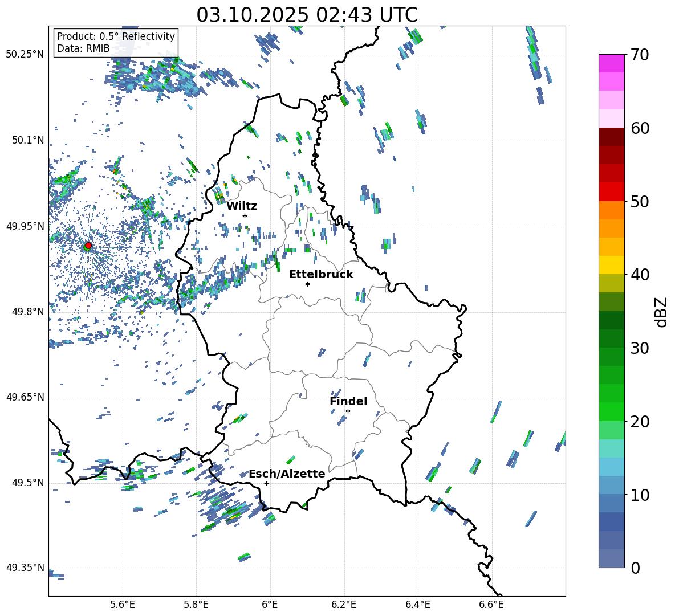675x616 pixels.
Task: Select the Ettelbruck city label
Action: [x=321, y=274]
